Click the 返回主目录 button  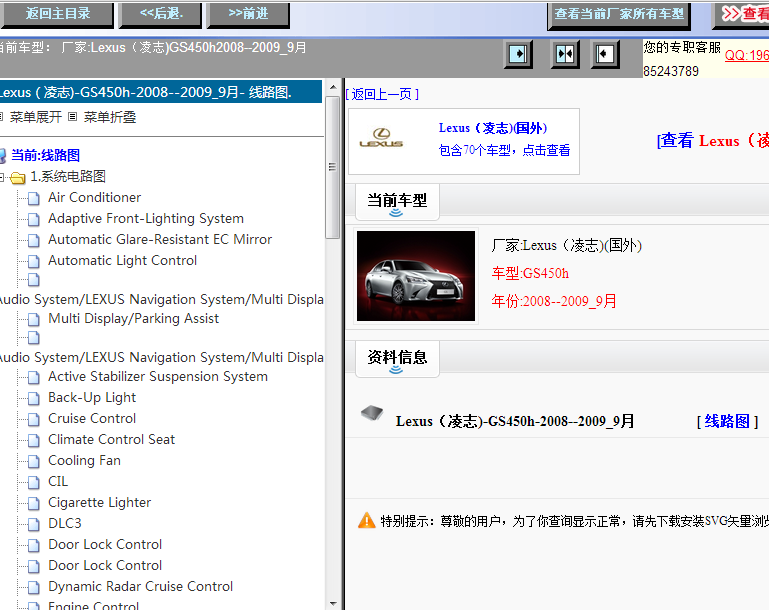point(57,14)
